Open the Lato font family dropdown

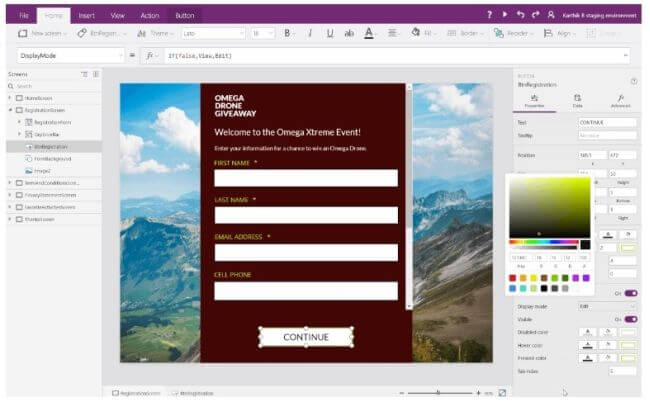[213, 33]
